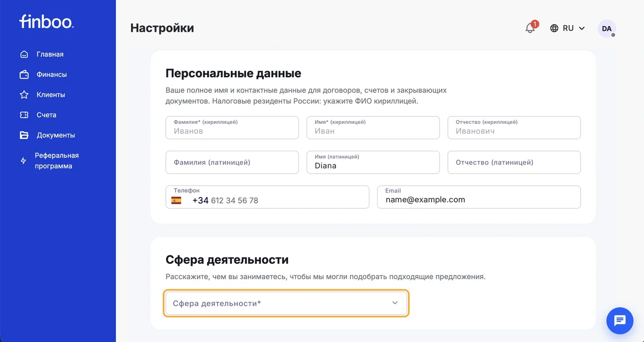644x342 pixels.
Task: Go to the Финансы section
Action: [x=52, y=75]
